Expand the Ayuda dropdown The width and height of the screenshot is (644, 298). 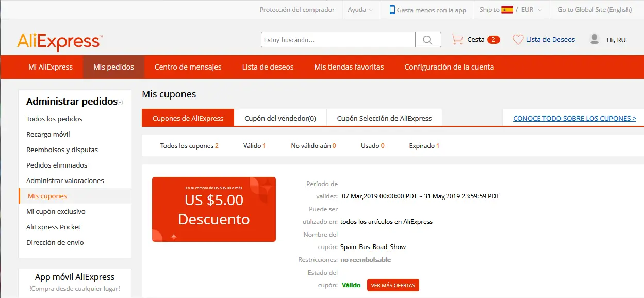pos(360,10)
